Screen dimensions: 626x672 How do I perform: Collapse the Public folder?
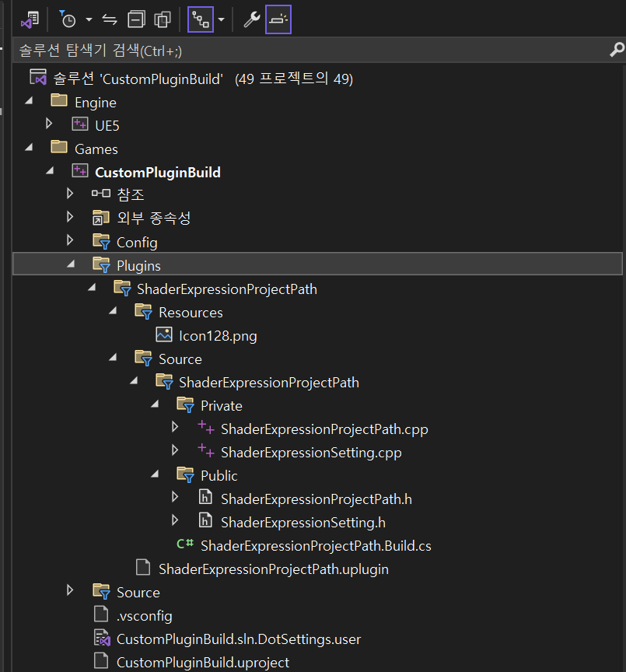[x=155, y=474]
